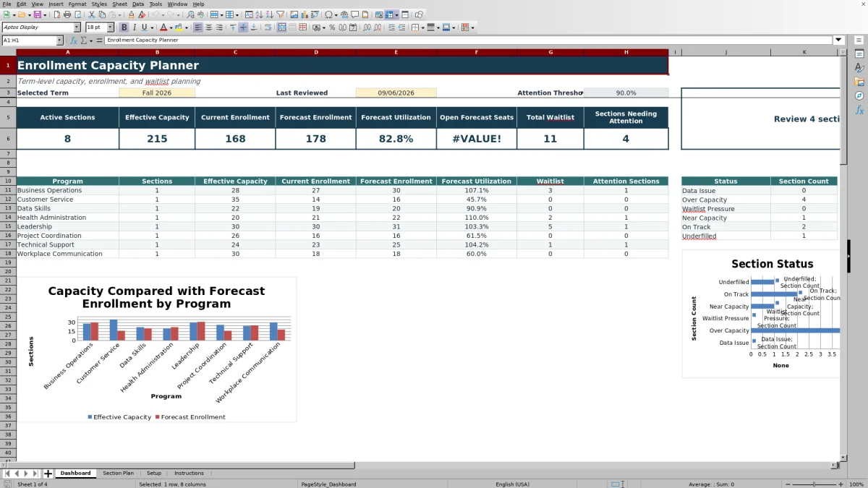Click the Copy icon
Image resolution: width=868 pixels, height=488 pixels.
click(102, 14)
